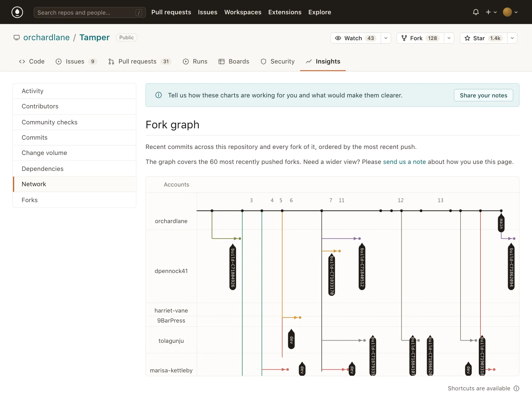
Task: Select tolagunju account row label
Action: point(171,341)
